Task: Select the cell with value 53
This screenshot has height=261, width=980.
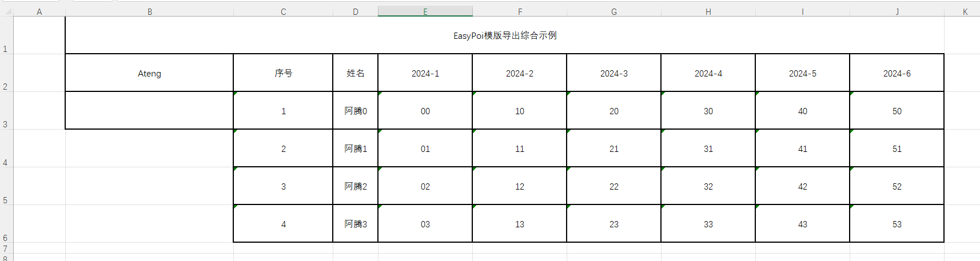Action: point(897,224)
